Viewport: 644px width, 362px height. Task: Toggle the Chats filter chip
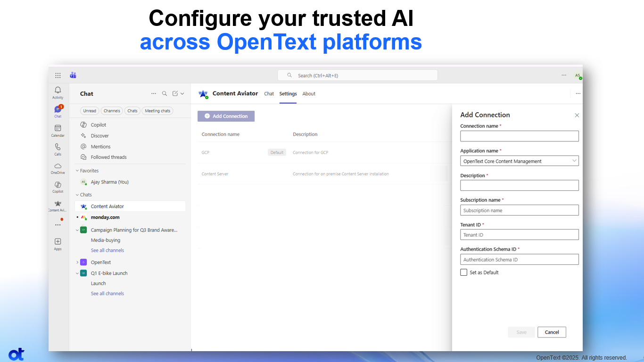(x=132, y=111)
